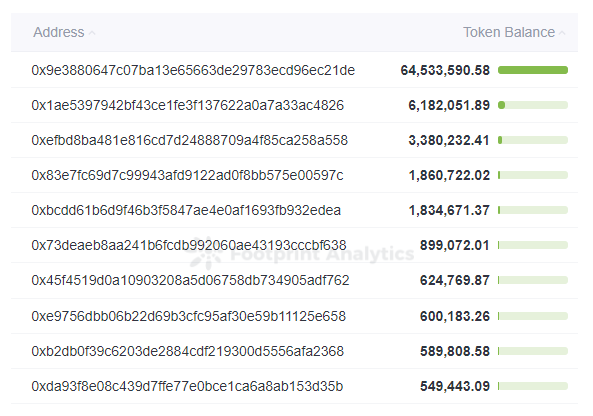
Task: Open address starting with 0xb2db0f39c620
Action: (188, 351)
